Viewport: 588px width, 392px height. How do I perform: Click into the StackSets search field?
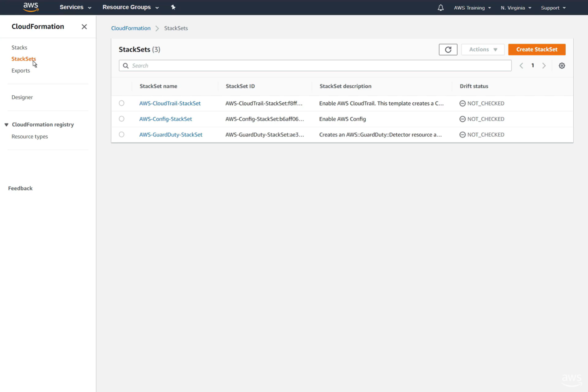[315, 66]
